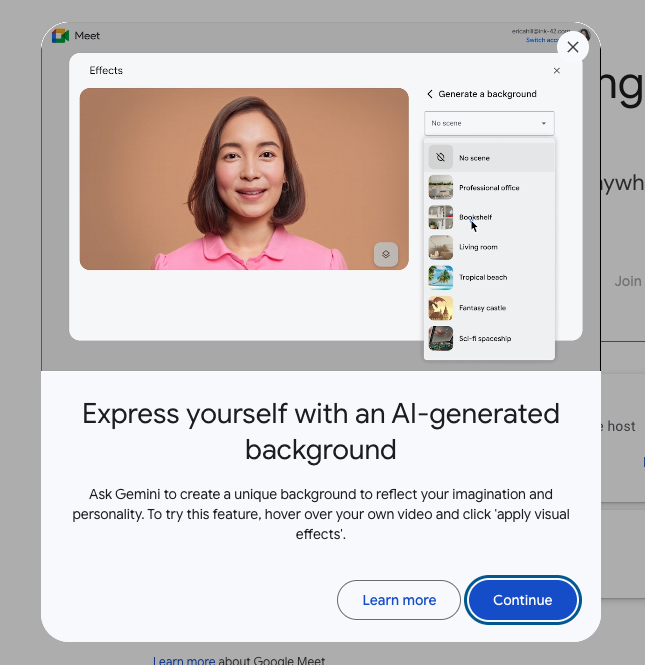Viewport: 645px width, 665px height.
Task: Click the video preview of the woman
Action: tap(244, 179)
